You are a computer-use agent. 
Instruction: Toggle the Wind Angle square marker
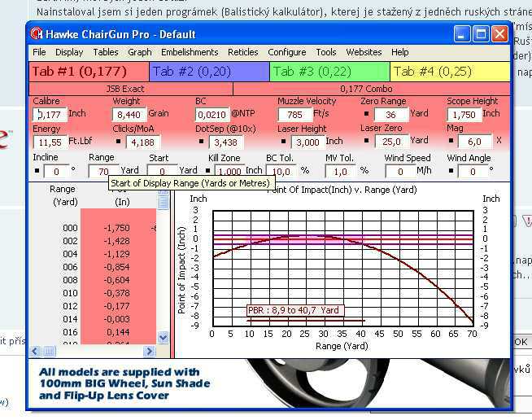451,170
